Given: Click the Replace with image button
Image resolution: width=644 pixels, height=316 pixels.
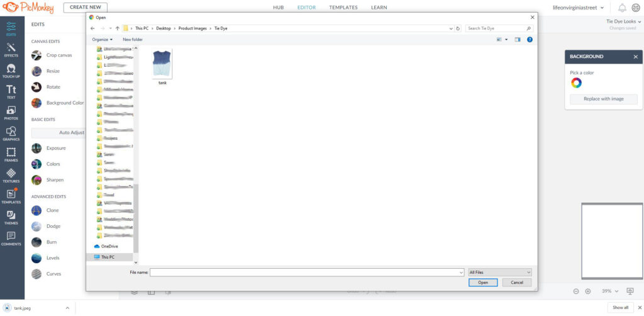Looking at the screenshot, I should point(603,99).
